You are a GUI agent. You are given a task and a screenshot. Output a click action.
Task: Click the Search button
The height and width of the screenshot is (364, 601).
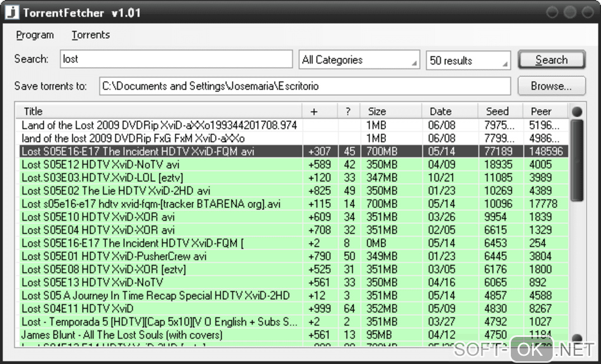coord(552,59)
